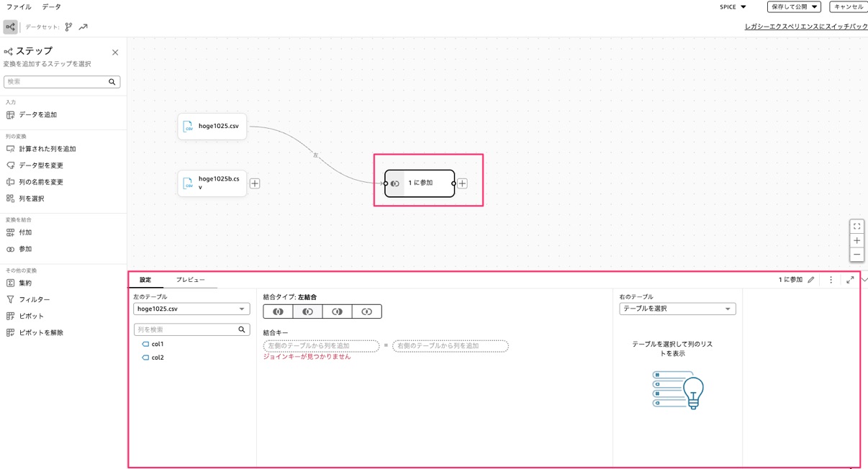The height and width of the screenshot is (469, 868).
Task: Click the pencil icon to rename the join step
Action: (x=811, y=280)
